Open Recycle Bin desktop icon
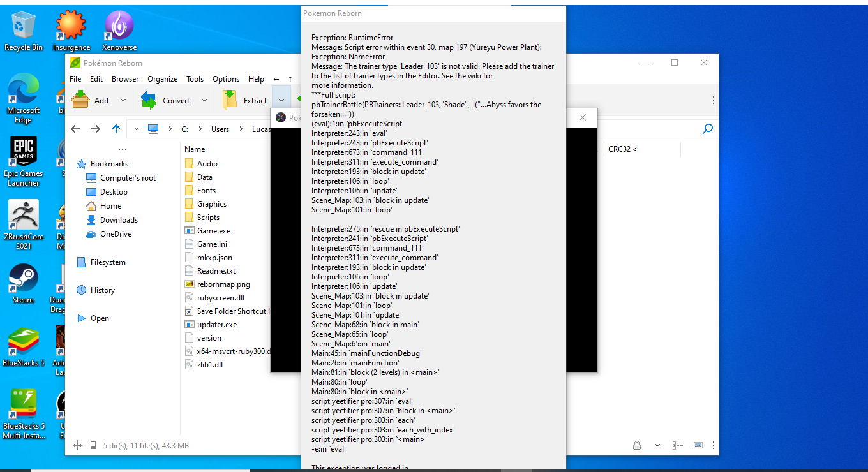The image size is (868, 472). [x=24, y=31]
